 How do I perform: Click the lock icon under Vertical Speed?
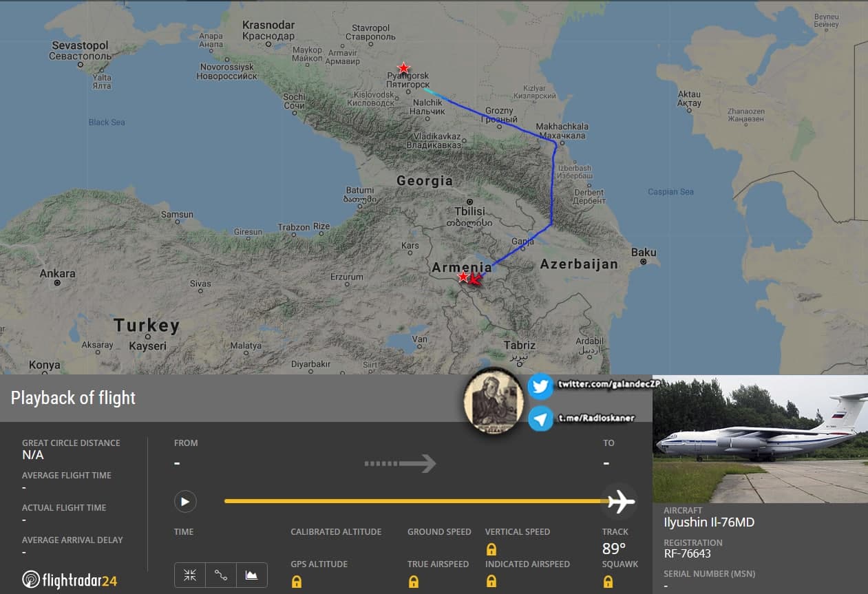tap(491, 549)
